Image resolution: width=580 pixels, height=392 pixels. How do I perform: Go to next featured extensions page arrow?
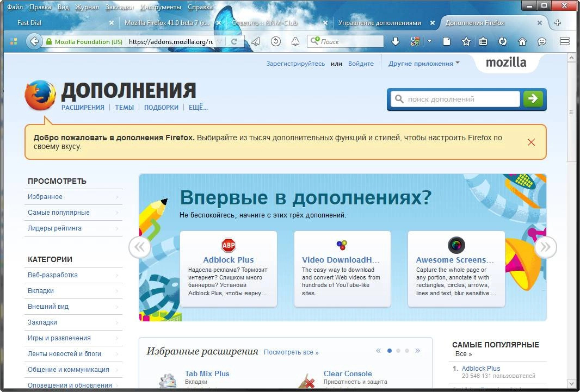(x=418, y=351)
